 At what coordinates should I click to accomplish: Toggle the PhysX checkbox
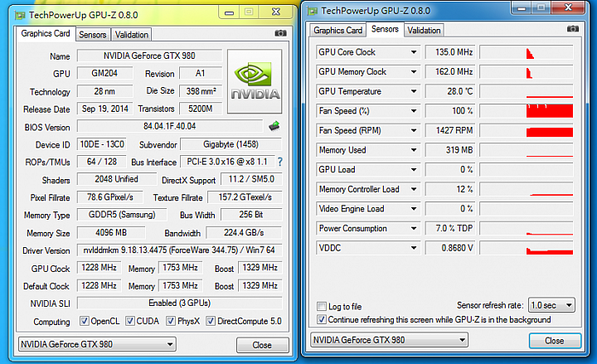[x=171, y=321]
